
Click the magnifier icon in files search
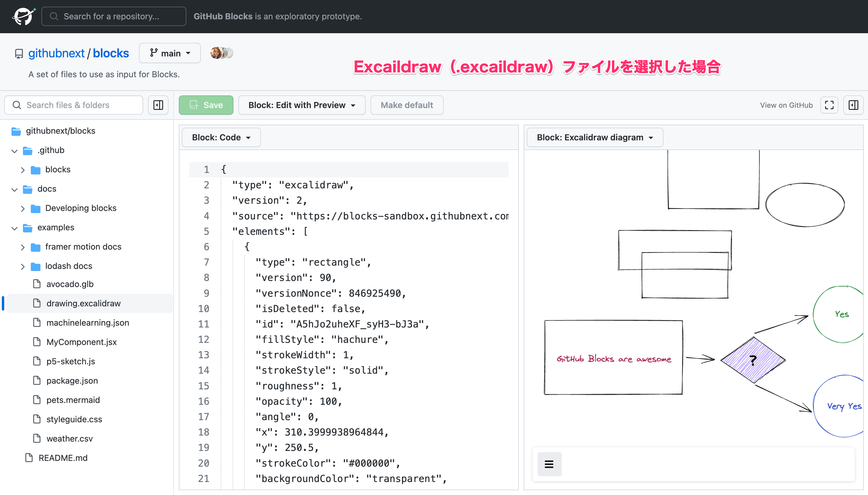pyautogui.click(x=17, y=105)
